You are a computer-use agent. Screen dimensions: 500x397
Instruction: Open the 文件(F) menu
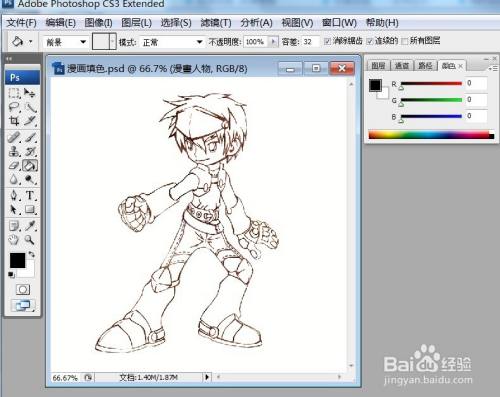pyautogui.click(x=21, y=23)
